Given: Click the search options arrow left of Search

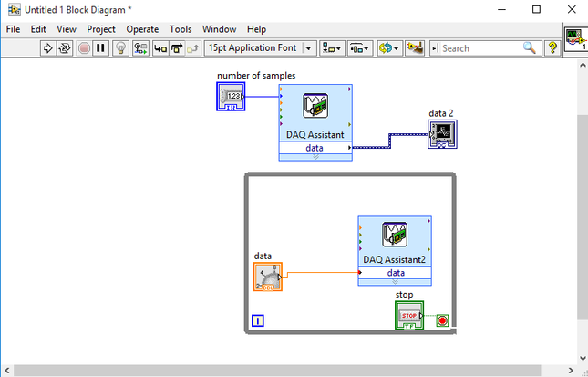Looking at the screenshot, I should [x=434, y=48].
